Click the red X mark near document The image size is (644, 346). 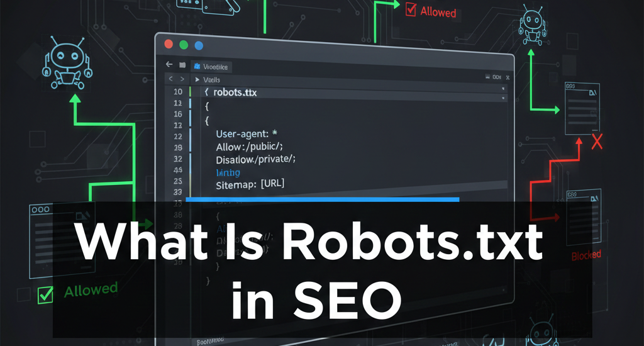click(597, 142)
